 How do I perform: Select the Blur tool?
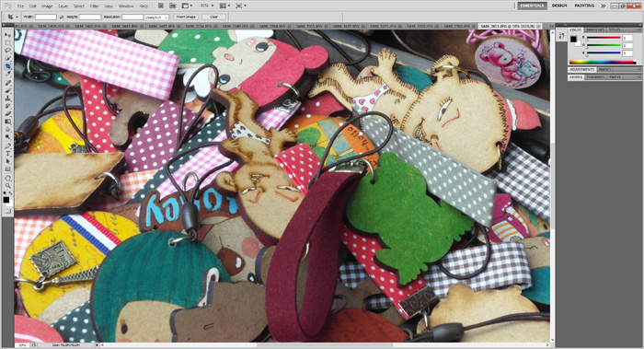point(7,129)
